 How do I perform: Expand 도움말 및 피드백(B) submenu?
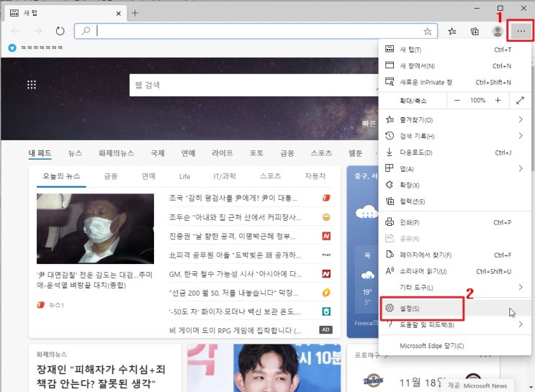tap(454, 324)
